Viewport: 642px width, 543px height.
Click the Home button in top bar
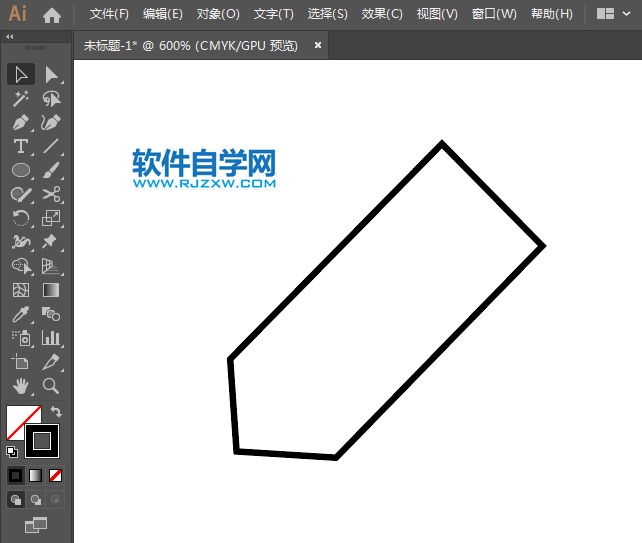point(52,14)
